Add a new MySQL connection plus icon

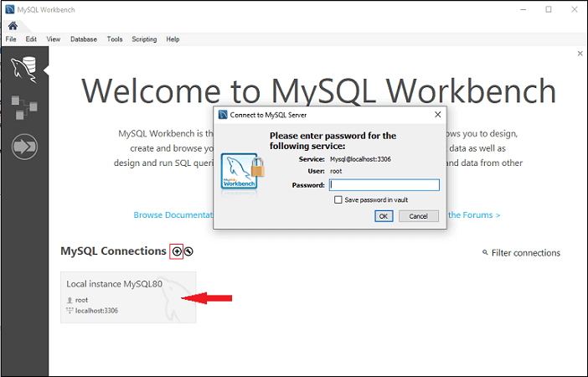coord(177,251)
